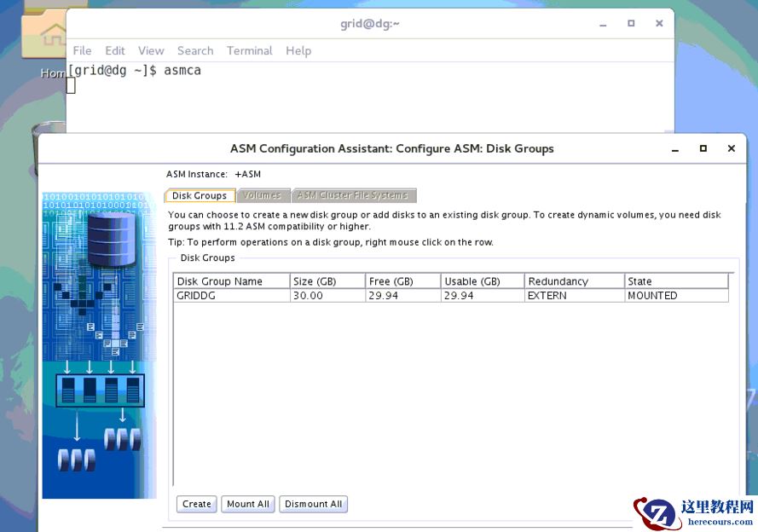Open the Help menu in terminal
This screenshot has height=532, width=758.
point(298,50)
